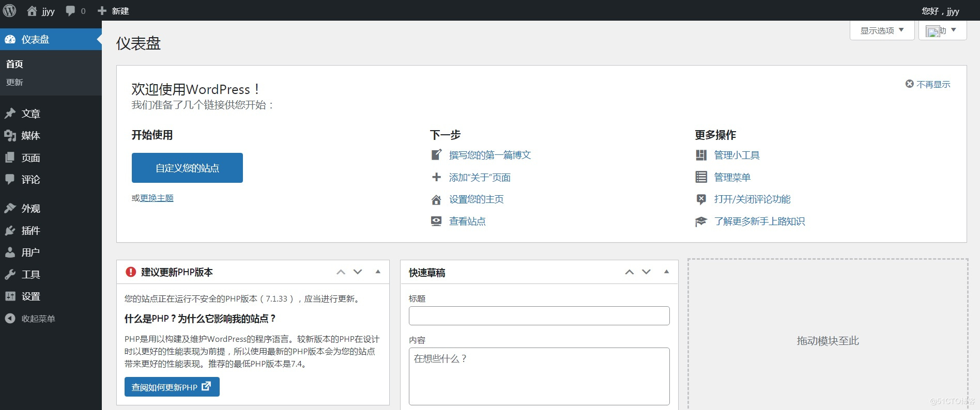Click 查阅如何更新PHP button

(172, 387)
